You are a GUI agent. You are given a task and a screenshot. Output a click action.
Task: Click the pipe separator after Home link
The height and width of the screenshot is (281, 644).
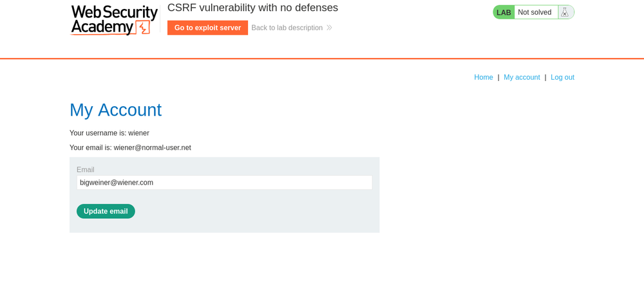pyautogui.click(x=498, y=77)
